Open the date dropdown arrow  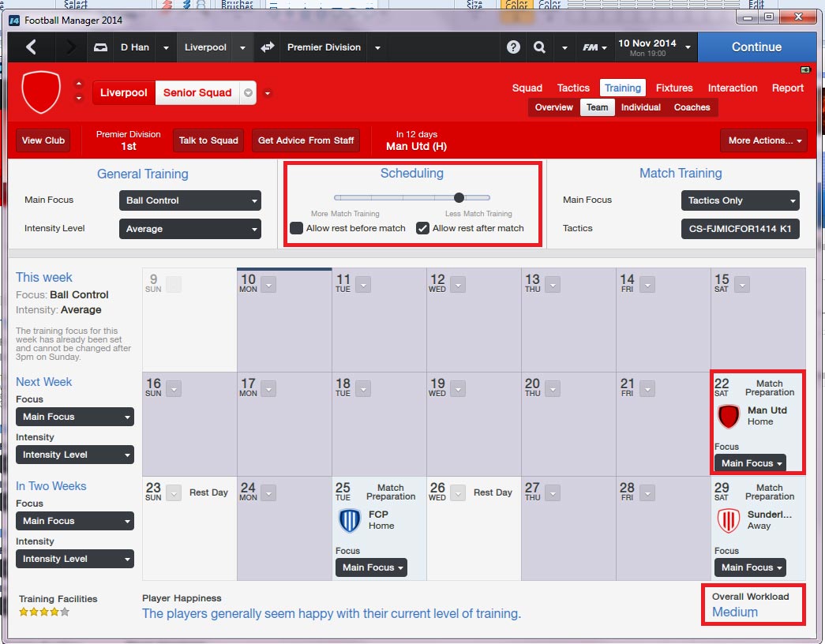(x=688, y=47)
